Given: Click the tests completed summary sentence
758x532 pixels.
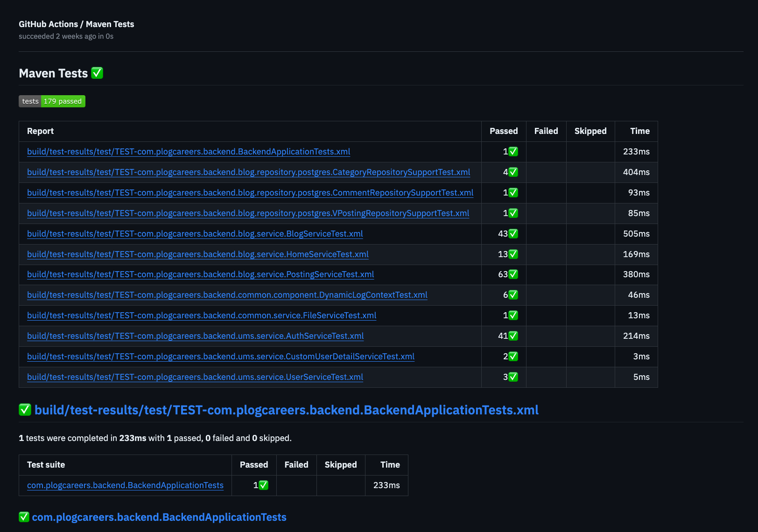Looking at the screenshot, I should click(155, 438).
